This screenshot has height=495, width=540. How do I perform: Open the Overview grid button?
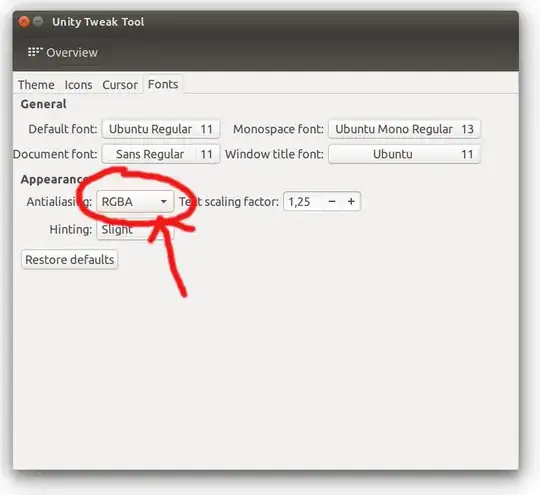point(63,52)
